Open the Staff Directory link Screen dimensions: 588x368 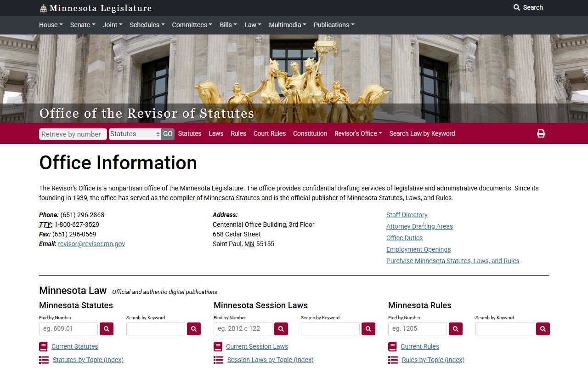[x=407, y=215]
